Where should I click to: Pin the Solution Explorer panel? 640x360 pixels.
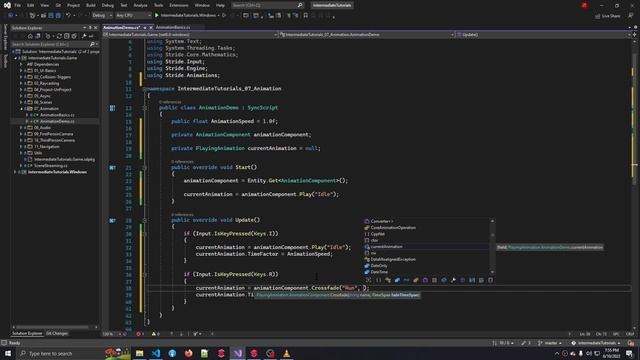point(90,28)
